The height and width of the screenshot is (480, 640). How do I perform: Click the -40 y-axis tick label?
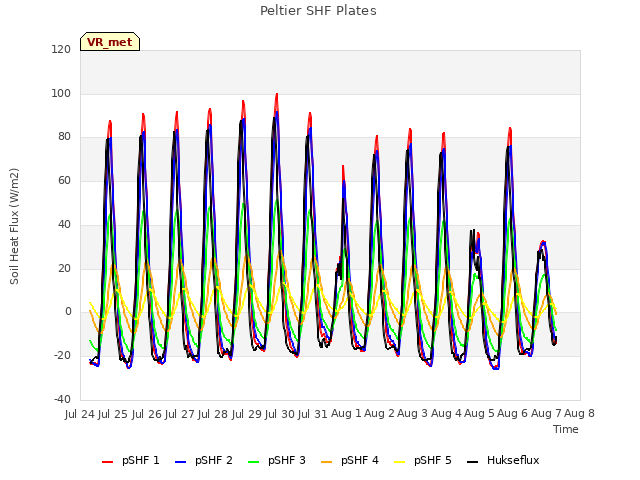coord(62,399)
